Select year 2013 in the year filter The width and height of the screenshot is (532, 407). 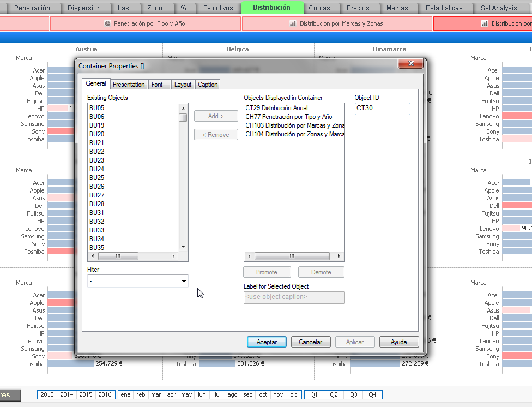[47, 394]
